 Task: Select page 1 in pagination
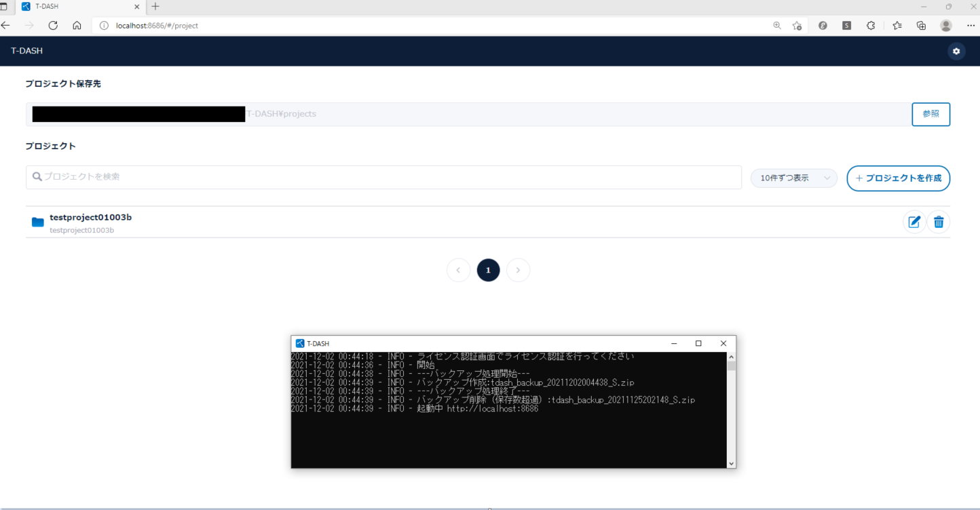(x=488, y=270)
